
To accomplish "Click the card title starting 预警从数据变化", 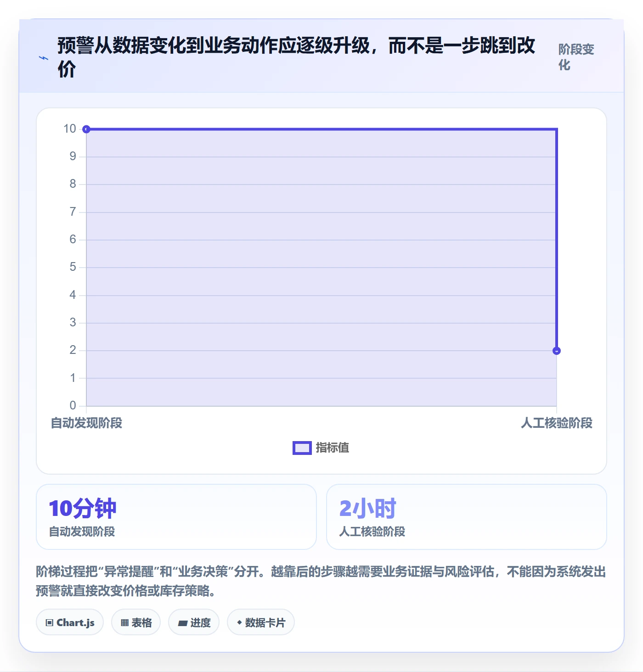I will point(296,57).
